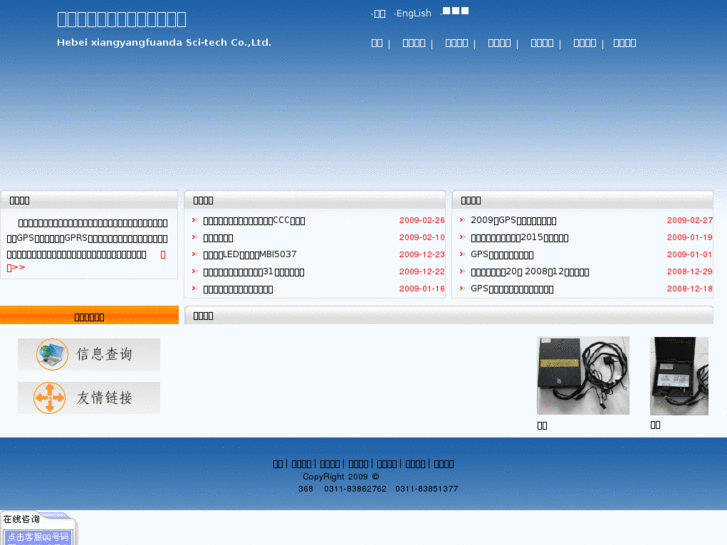Open the news item dated 2009-02-10
The height and width of the screenshot is (545, 727).
tap(218, 238)
